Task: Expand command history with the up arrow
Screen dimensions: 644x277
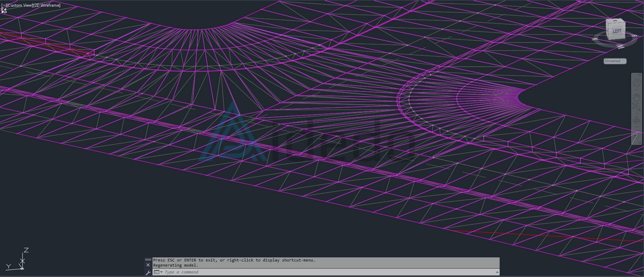Action: [x=498, y=272]
